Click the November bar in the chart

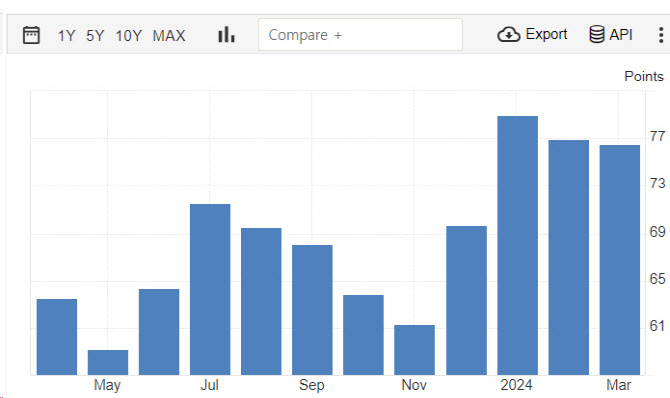click(414, 350)
